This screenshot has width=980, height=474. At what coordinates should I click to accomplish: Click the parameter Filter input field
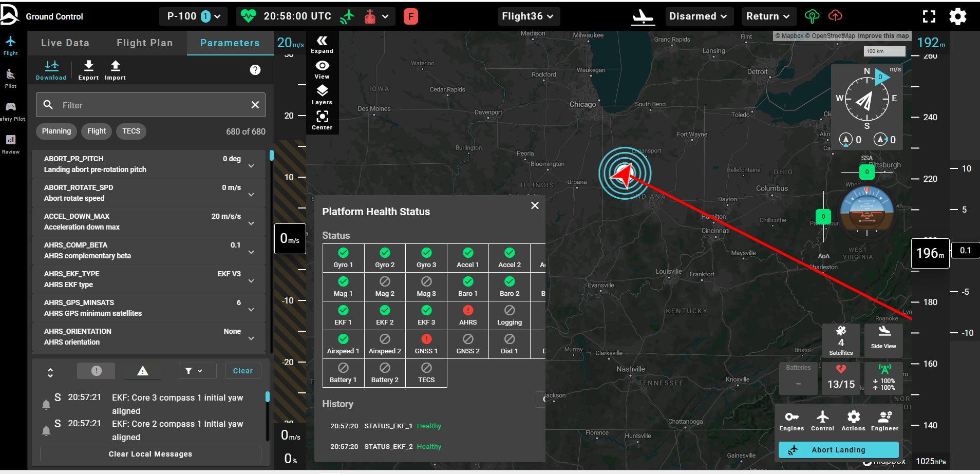[150, 105]
